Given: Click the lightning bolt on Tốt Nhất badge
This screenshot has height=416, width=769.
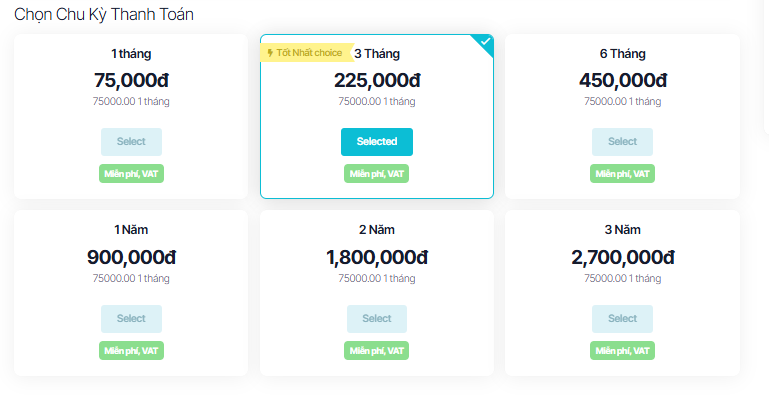Looking at the screenshot, I should click(270, 52).
